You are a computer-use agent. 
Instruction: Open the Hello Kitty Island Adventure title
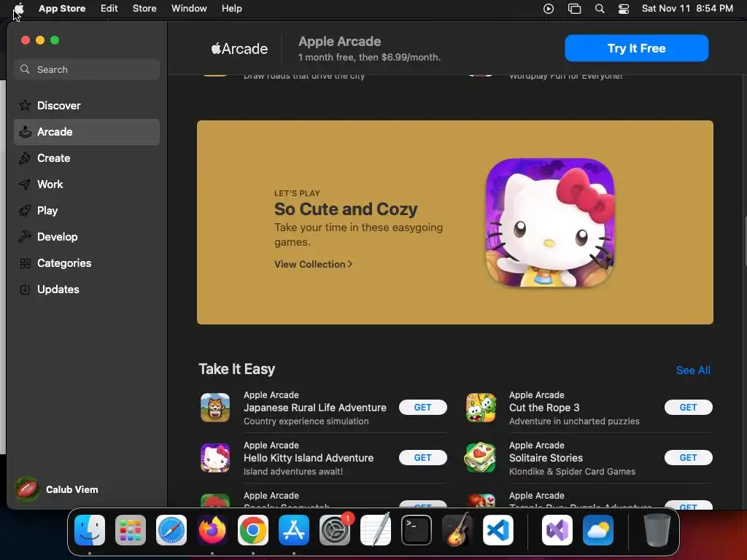point(309,458)
